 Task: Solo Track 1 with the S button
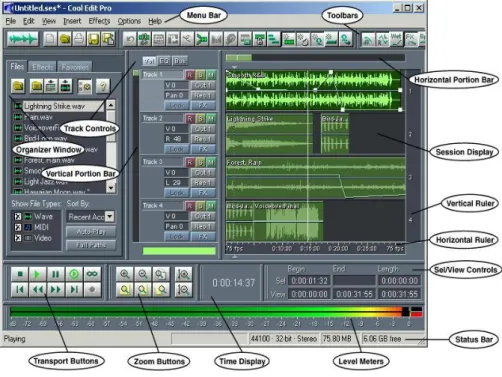pyautogui.click(x=200, y=75)
